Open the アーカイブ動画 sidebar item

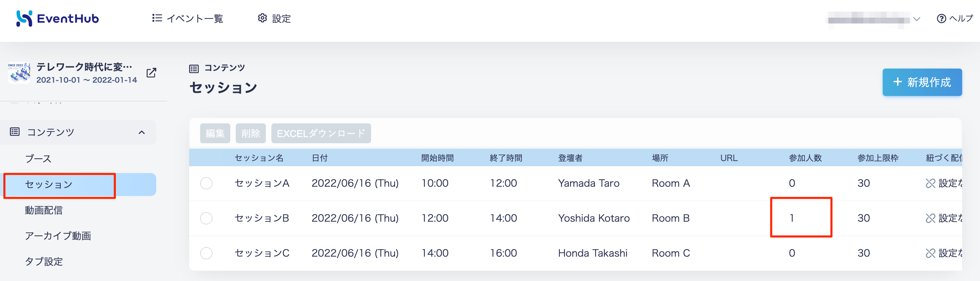[58, 236]
